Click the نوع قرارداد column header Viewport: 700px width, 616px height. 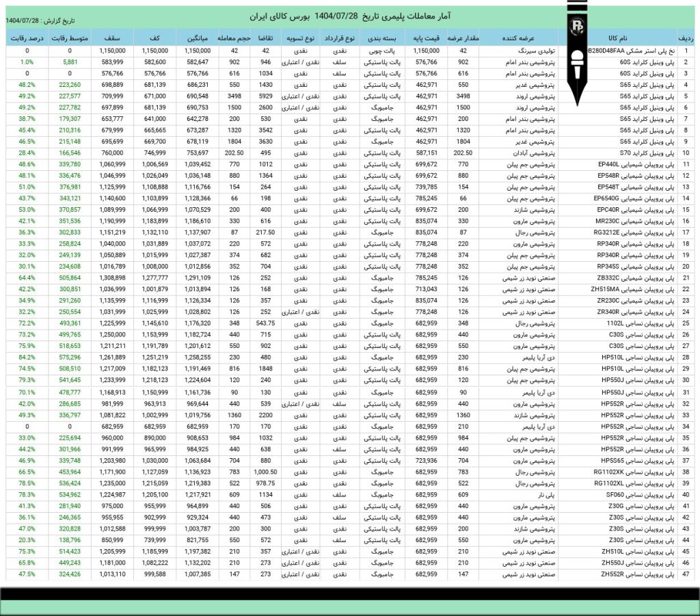340,38
